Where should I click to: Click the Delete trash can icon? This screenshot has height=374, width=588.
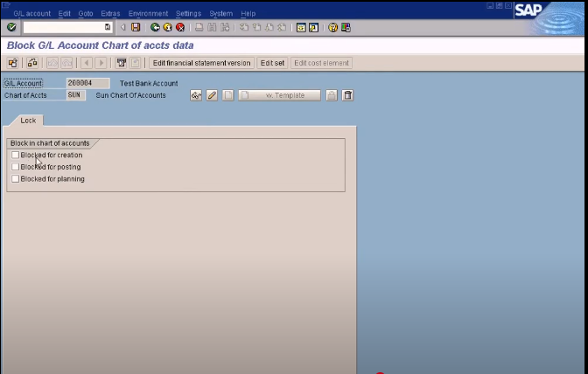pos(347,95)
